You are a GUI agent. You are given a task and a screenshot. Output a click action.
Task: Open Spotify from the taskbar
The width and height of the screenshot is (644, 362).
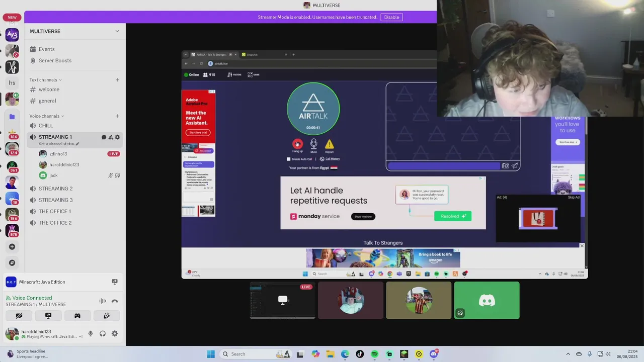(374, 354)
